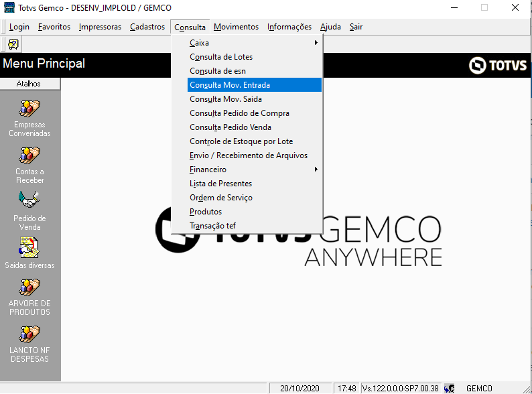Open the ARVORE DE PRODUTOS shortcut icon

(x=29, y=287)
